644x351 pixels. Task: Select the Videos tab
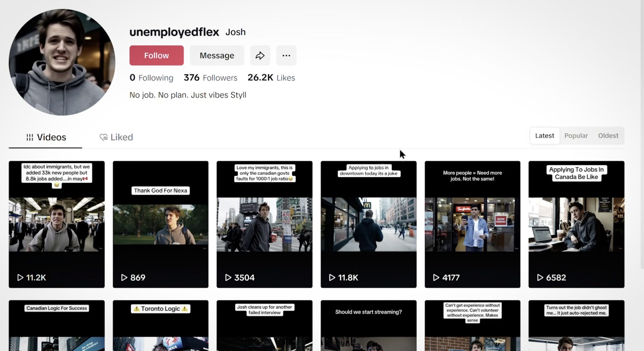click(46, 137)
